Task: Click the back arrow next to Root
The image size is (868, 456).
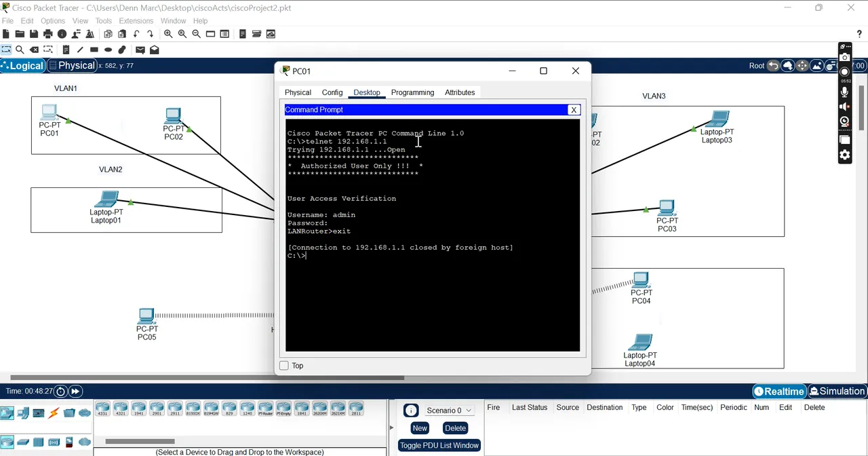Action: [x=773, y=66]
